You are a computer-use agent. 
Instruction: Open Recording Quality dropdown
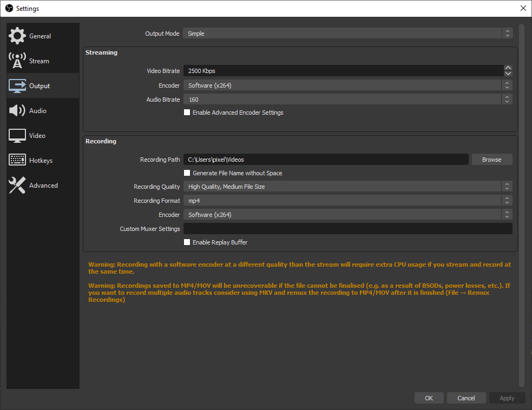[348, 187]
